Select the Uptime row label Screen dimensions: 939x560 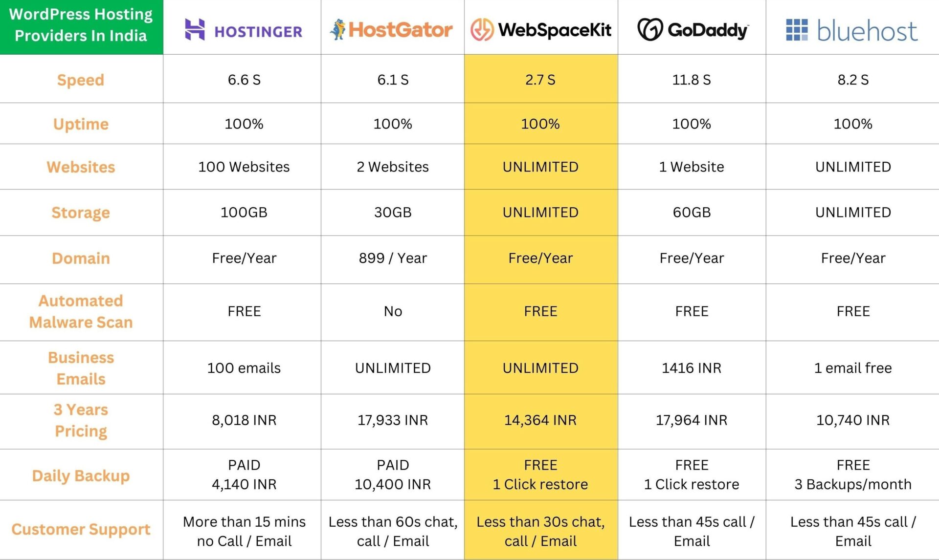click(81, 124)
